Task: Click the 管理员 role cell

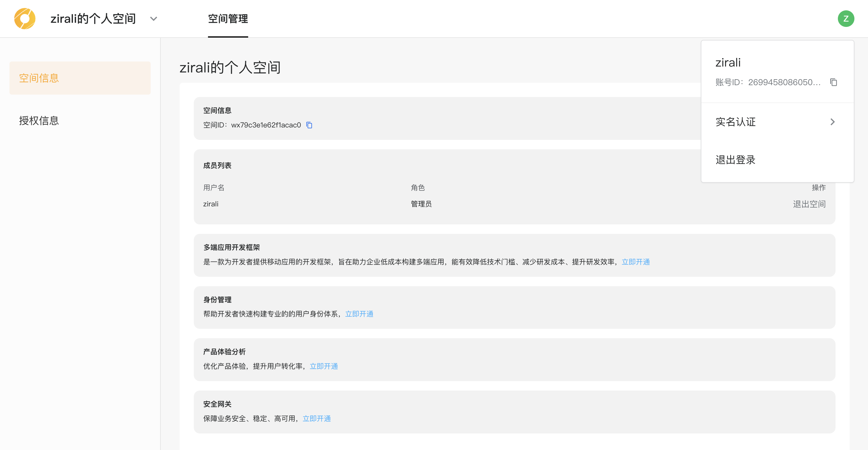Action: [421, 204]
